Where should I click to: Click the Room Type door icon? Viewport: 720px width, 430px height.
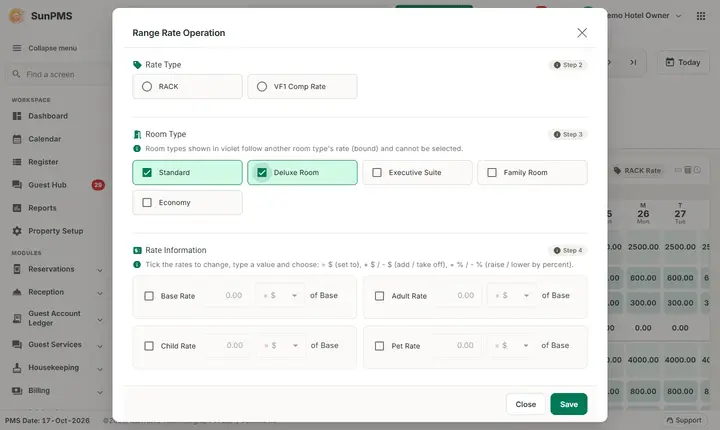137,134
